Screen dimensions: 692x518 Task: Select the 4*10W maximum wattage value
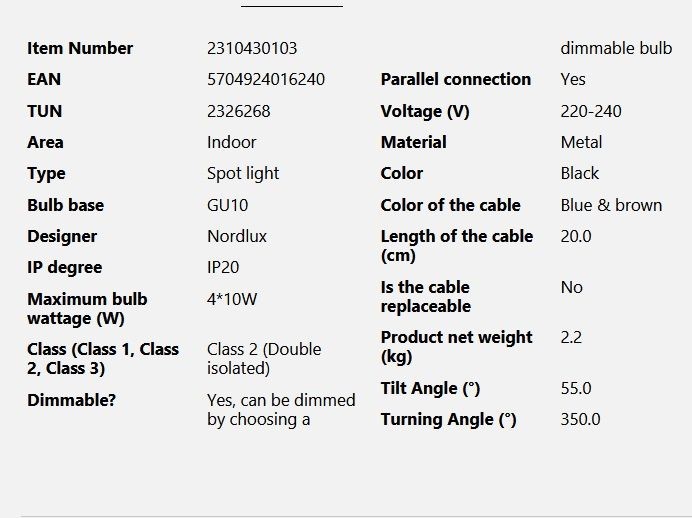(232, 299)
